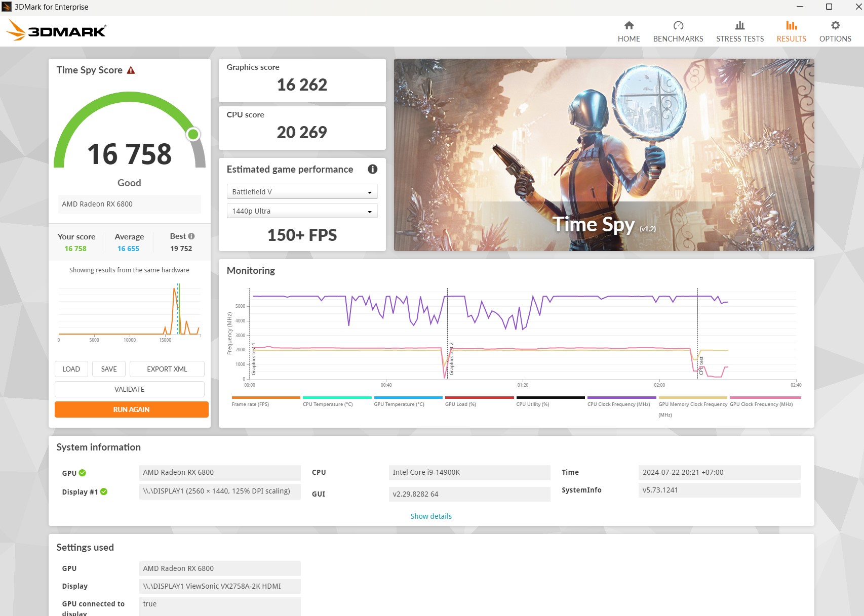864x616 pixels.
Task: Open the Results bar-chart icon
Action: (x=791, y=25)
